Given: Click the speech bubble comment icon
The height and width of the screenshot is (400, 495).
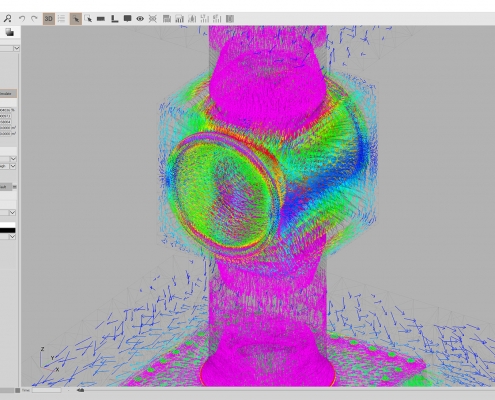Looking at the screenshot, I should 127,19.
